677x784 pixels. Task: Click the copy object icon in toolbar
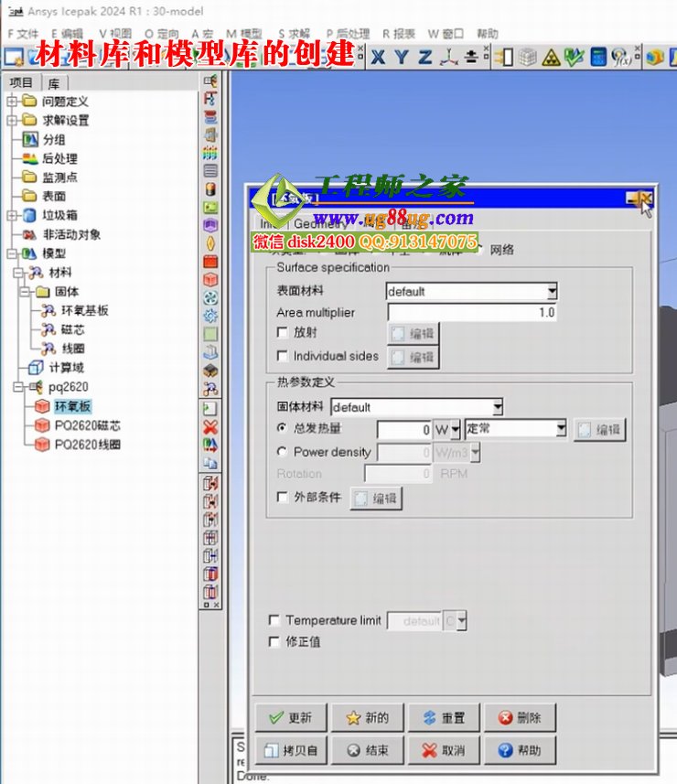click(x=210, y=463)
